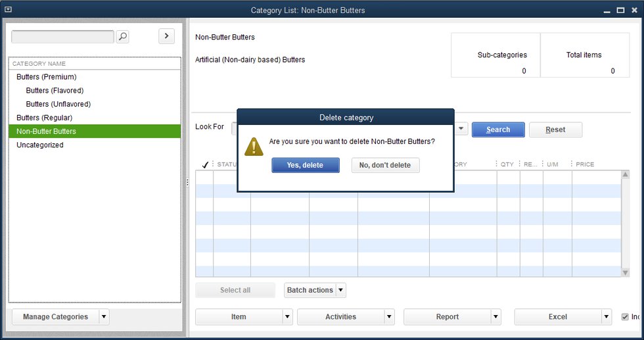Select the Uncategorized category
This screenshot has width=644, height=340.
[x=40, y=145]
